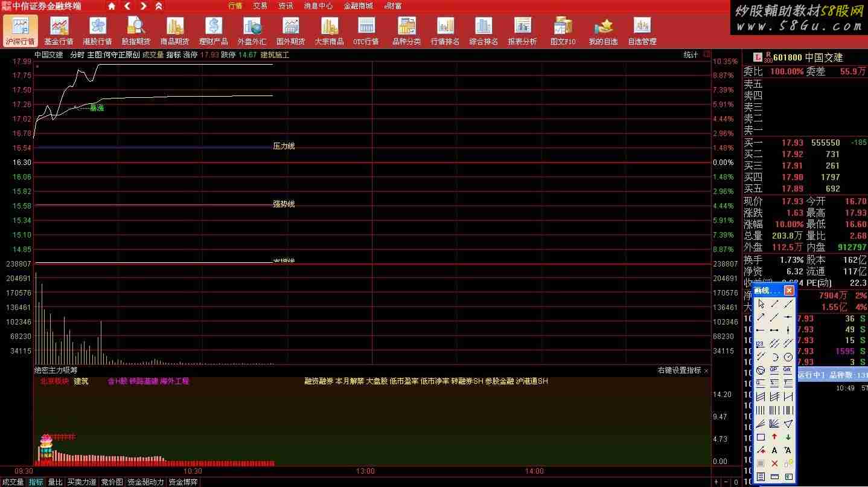Switch to the 成交量 bottom tab
Viewport: 868px width, 487px height.
pos(13,482)
